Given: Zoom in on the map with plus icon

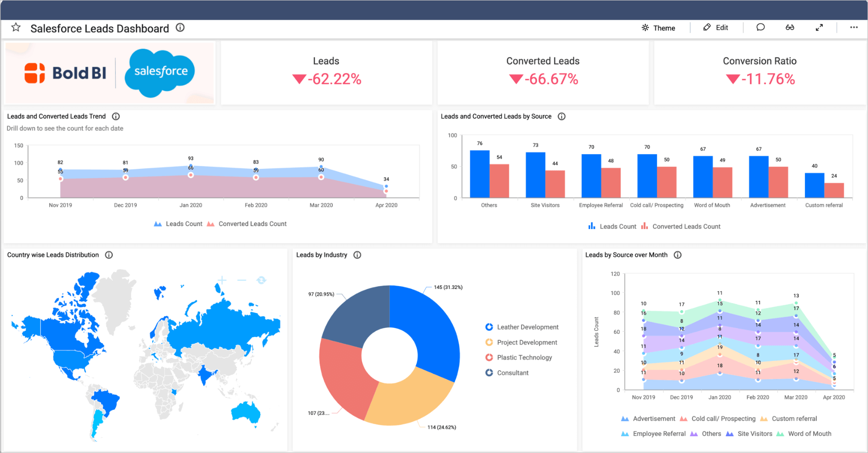Looking at the screenshot, I should (222, 280).
